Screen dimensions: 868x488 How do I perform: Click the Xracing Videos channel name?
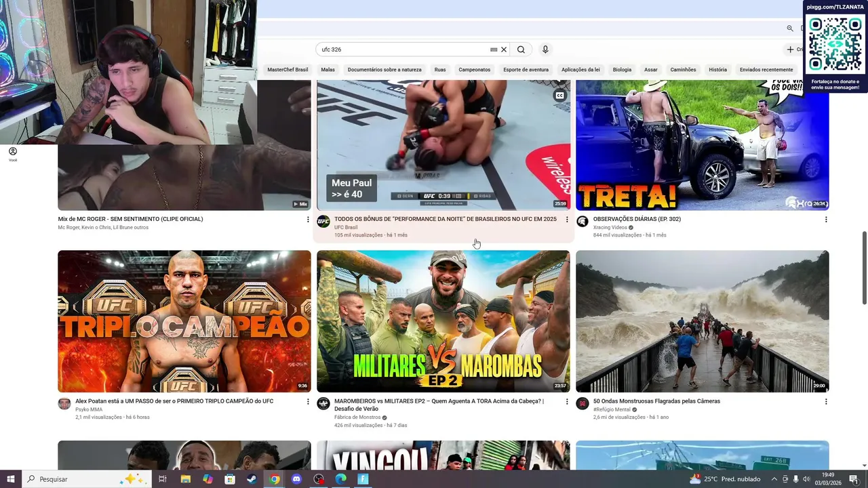(610, 227)
